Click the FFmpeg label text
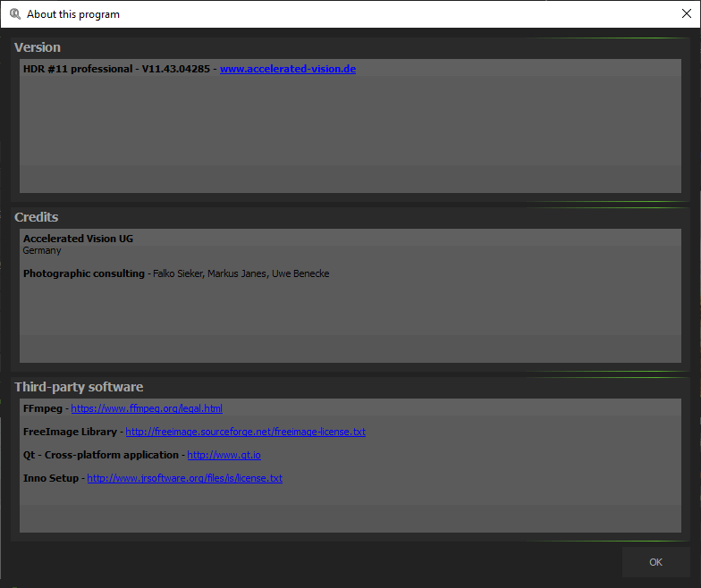 [42, 408]
